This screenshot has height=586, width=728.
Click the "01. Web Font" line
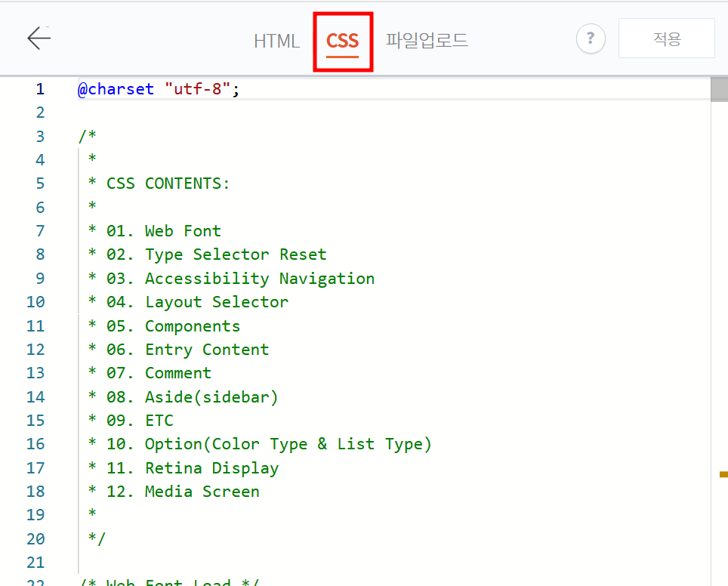coord(155,231)
